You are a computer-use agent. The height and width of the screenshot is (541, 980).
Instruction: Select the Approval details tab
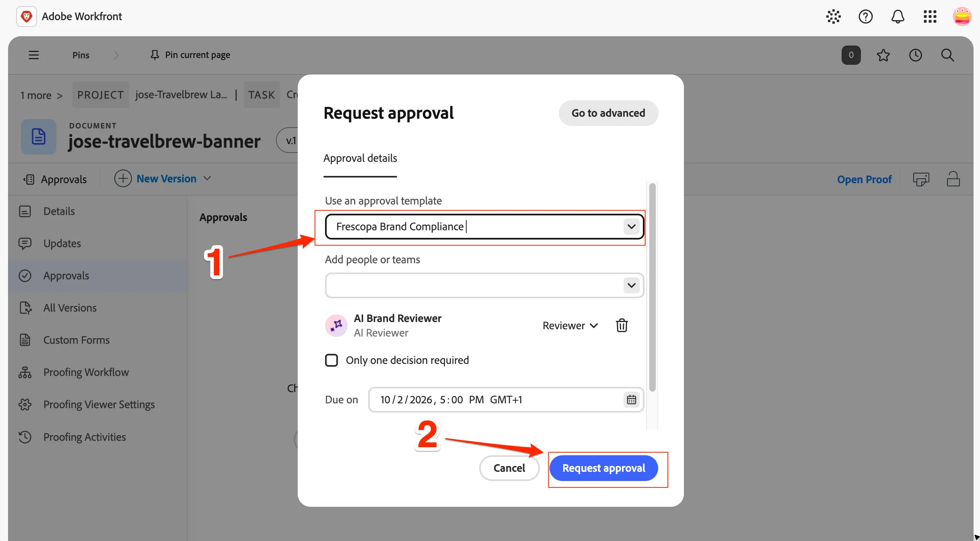tap(360, 158)
